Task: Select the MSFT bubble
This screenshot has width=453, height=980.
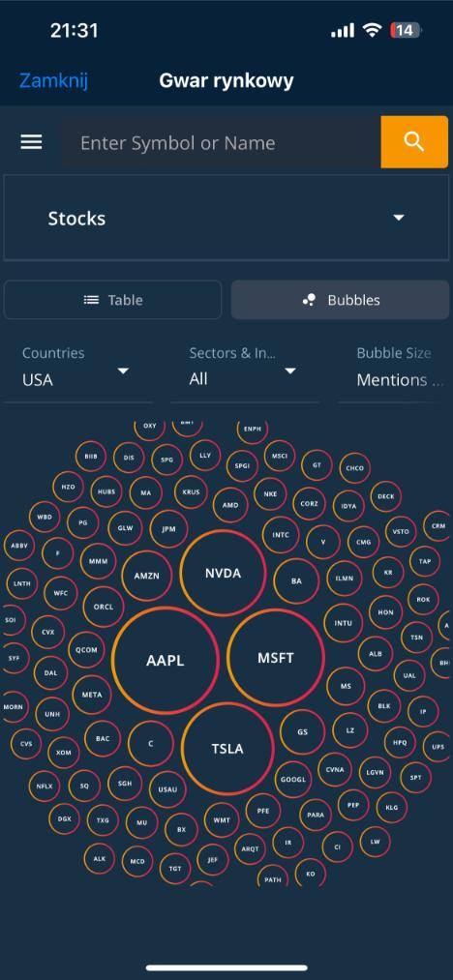Action: 275,658
